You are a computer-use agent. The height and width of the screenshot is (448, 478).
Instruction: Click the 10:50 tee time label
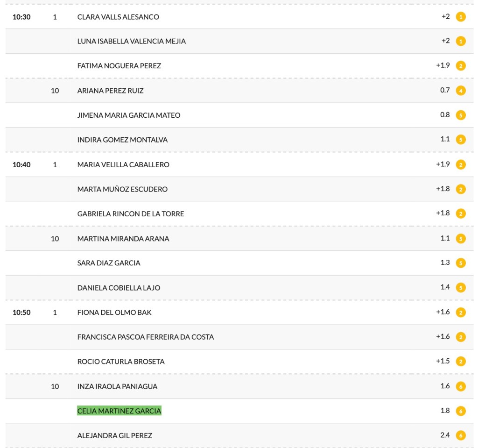pyautogui.click(x=21, y=312)
